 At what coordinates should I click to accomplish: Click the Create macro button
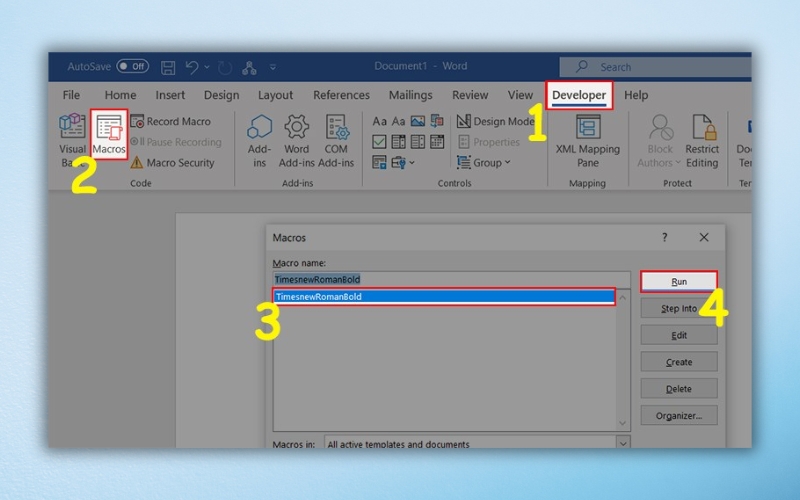pos(679,362)
